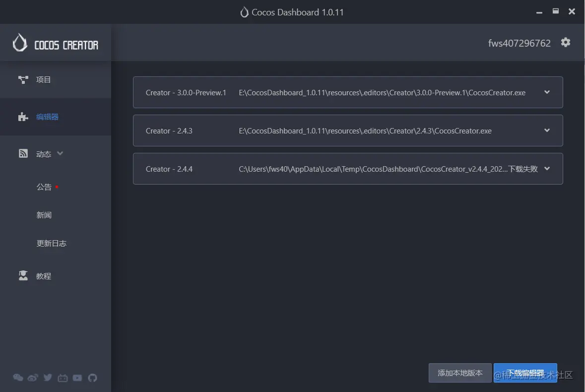Open settings via the gear icon
Screen dimensions: 585x392
click(566, 43)
